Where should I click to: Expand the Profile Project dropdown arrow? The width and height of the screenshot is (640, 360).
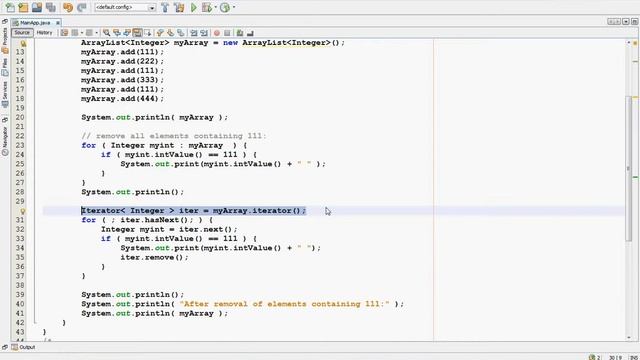click(234, 7)
